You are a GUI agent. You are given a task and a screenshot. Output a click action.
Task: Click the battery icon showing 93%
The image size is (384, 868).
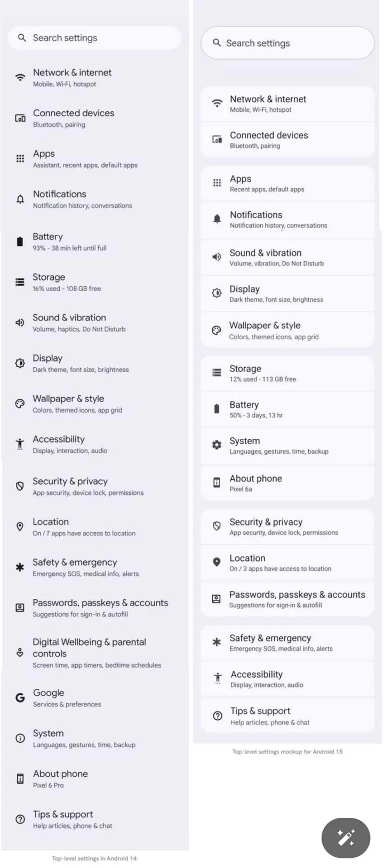20,242
